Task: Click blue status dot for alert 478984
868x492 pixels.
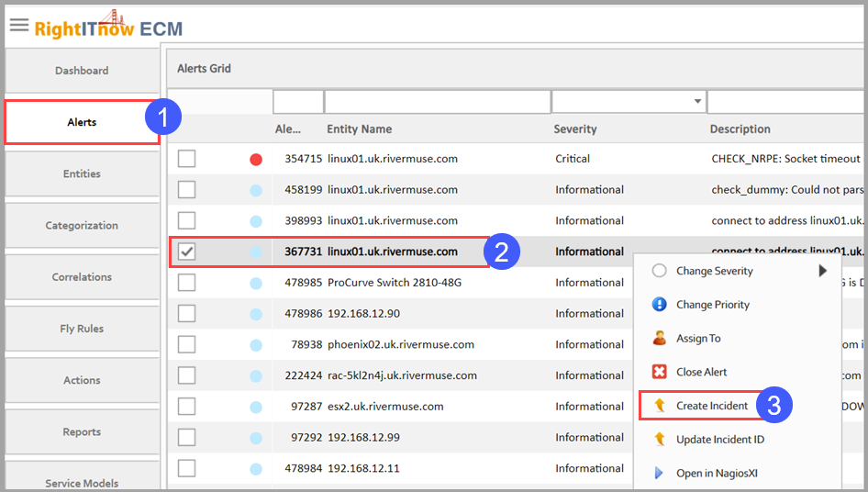Action: tap(256, 469)
